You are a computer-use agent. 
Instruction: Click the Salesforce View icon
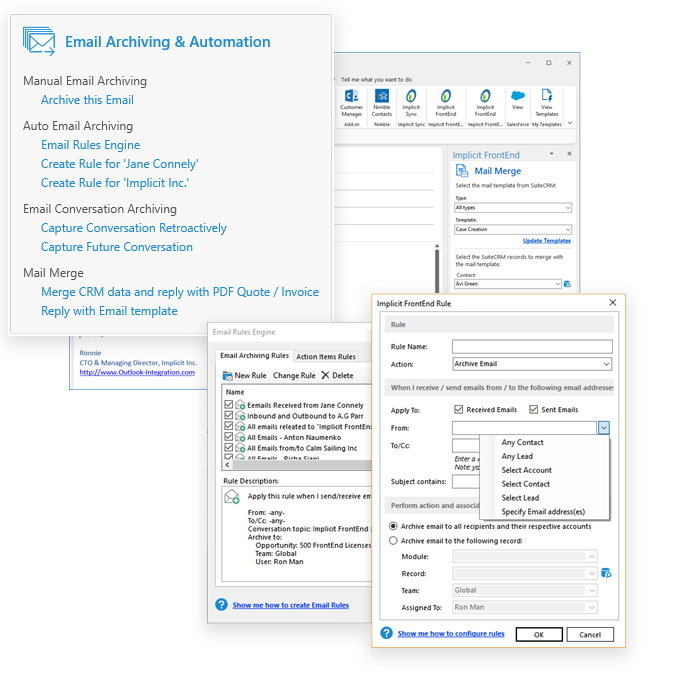click(517, 100)
